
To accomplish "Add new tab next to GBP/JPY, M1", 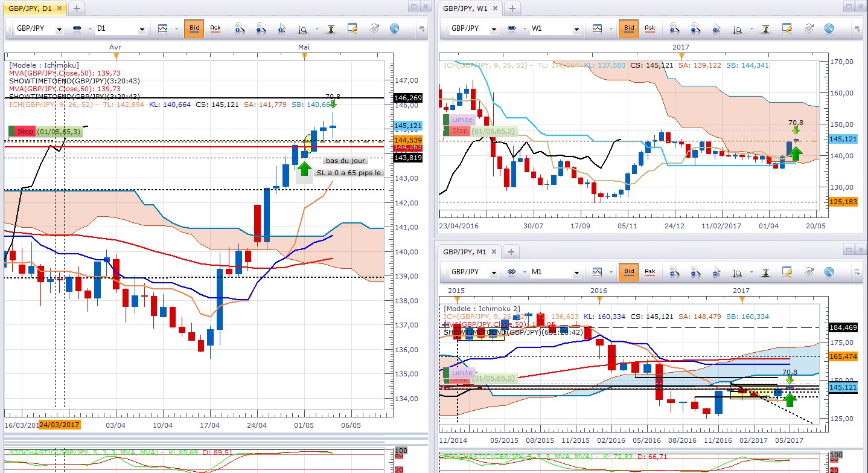I will [512, 252].
